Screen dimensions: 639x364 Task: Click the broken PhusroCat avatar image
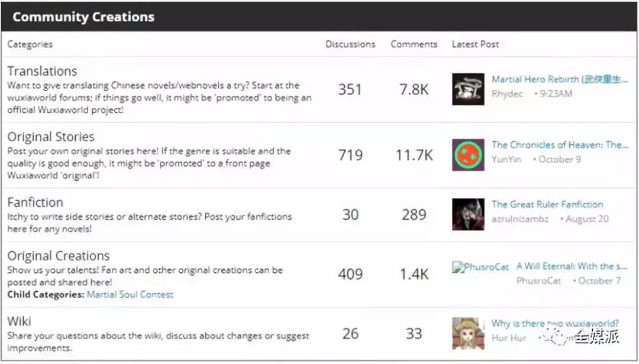click(x=480, y=267)
